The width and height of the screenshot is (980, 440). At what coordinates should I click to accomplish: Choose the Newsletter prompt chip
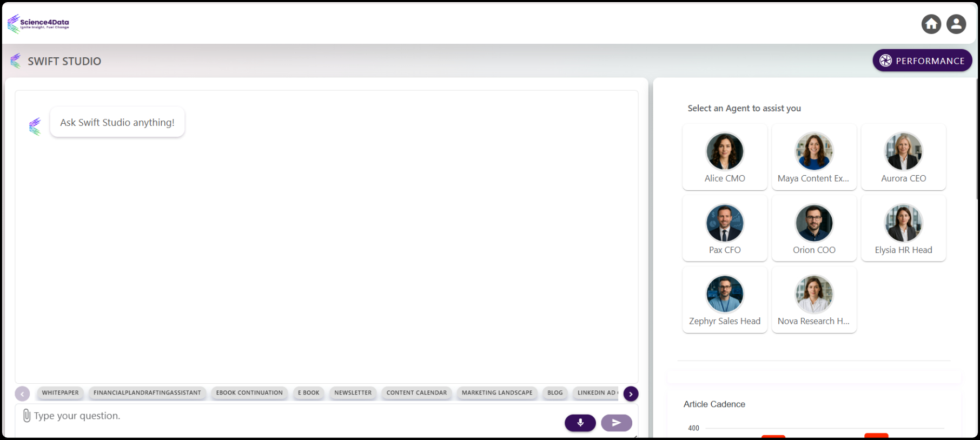tap(353, 393)
